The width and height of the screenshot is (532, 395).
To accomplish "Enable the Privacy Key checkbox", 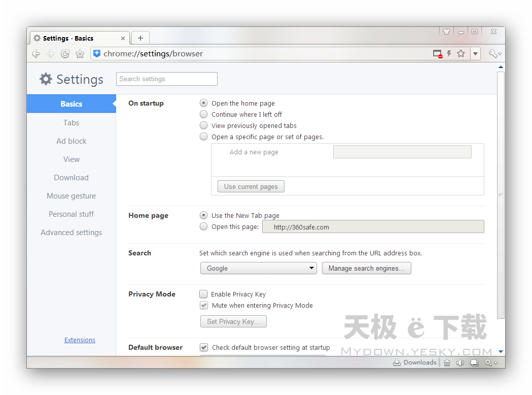I will tap(203, 294).
